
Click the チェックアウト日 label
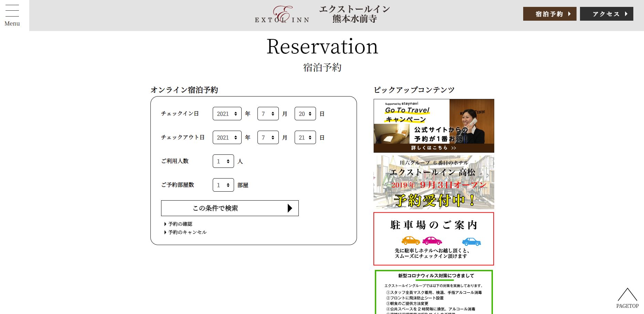183,137
